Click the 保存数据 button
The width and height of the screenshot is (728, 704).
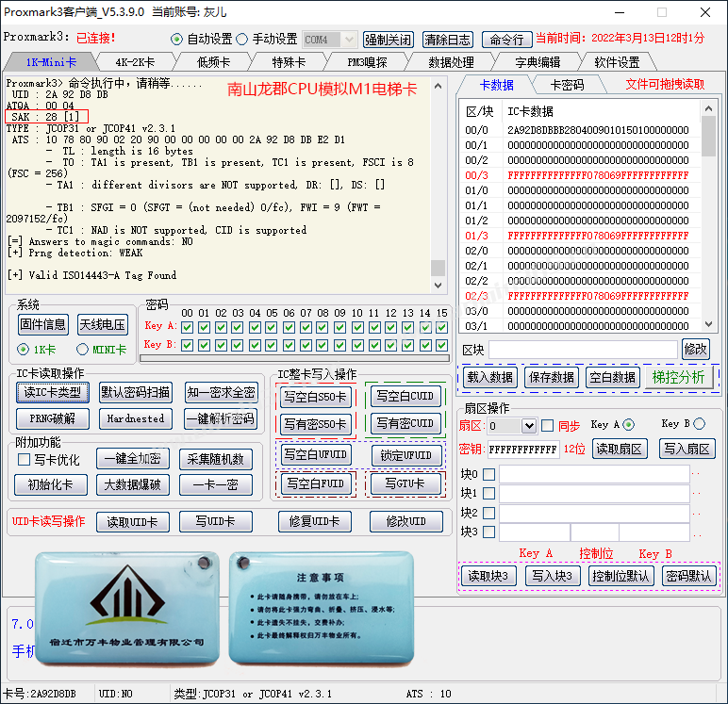pyautogui.click(x=551, y=377)
